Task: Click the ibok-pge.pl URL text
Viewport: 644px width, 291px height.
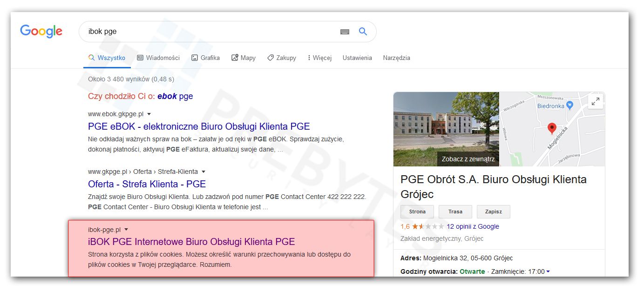Action: click(x=104, y=230)
